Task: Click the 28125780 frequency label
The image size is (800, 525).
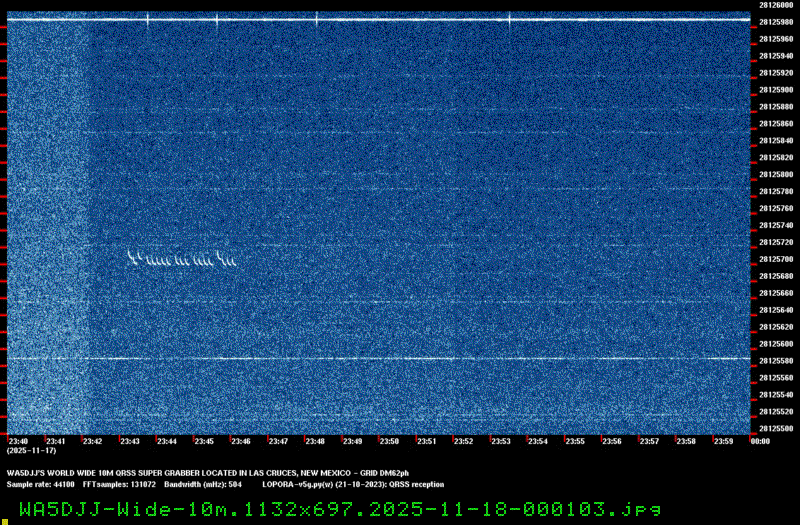Action: 776,191
